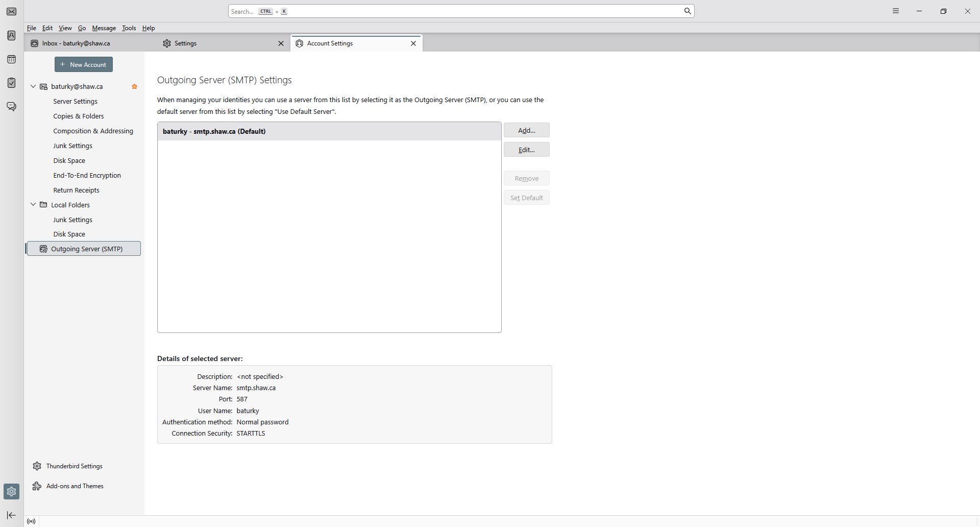Click Edit... for the selected server
Viewport: 980px width, 527px height.
[527, 150]
